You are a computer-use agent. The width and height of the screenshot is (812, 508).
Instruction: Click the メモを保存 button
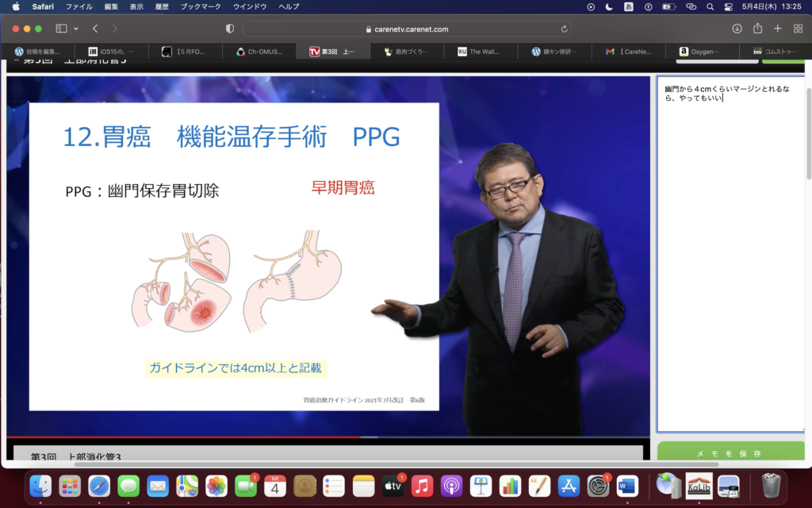point(730,453)
